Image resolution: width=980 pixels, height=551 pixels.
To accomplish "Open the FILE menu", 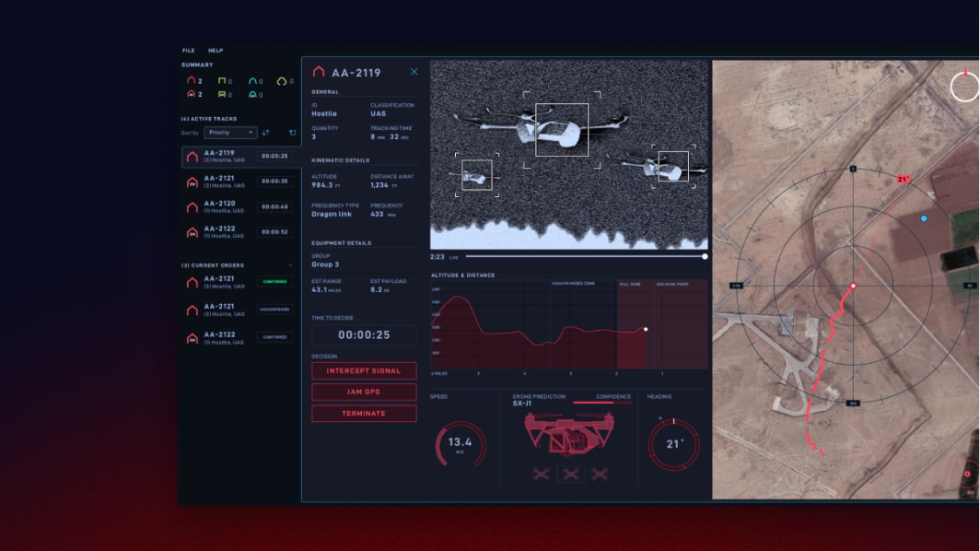I will point(188,51).
